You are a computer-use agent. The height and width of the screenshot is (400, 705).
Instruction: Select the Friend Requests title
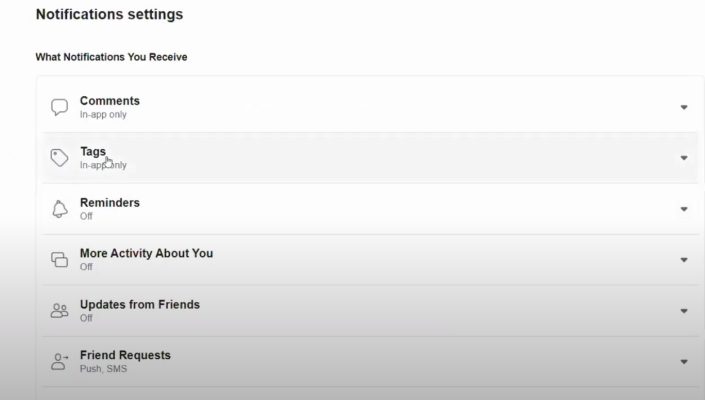(125, 355)
